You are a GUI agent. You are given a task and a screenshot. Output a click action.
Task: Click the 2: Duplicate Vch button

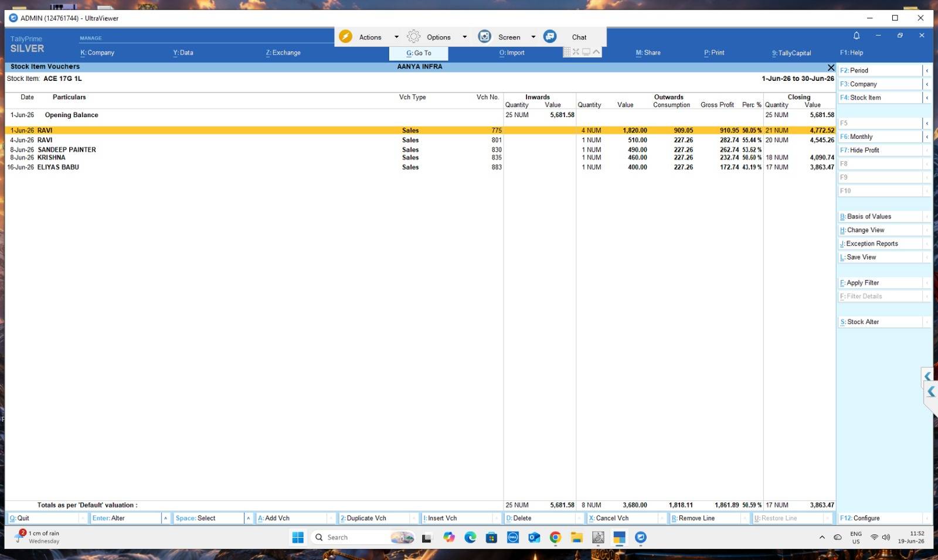click(x=374, y=518)
